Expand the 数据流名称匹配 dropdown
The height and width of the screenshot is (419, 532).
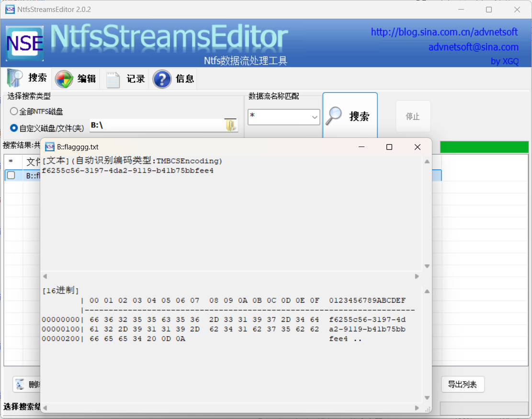(315, 117)
